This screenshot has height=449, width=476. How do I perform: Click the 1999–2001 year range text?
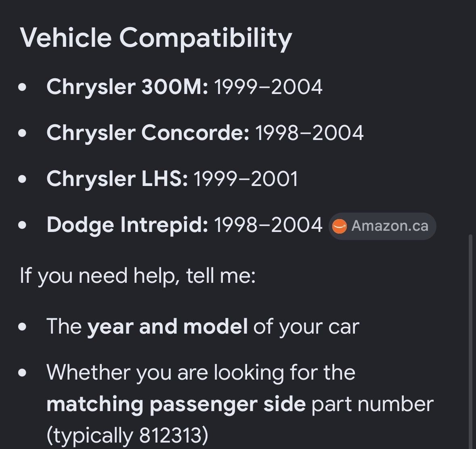coord(245,179)
